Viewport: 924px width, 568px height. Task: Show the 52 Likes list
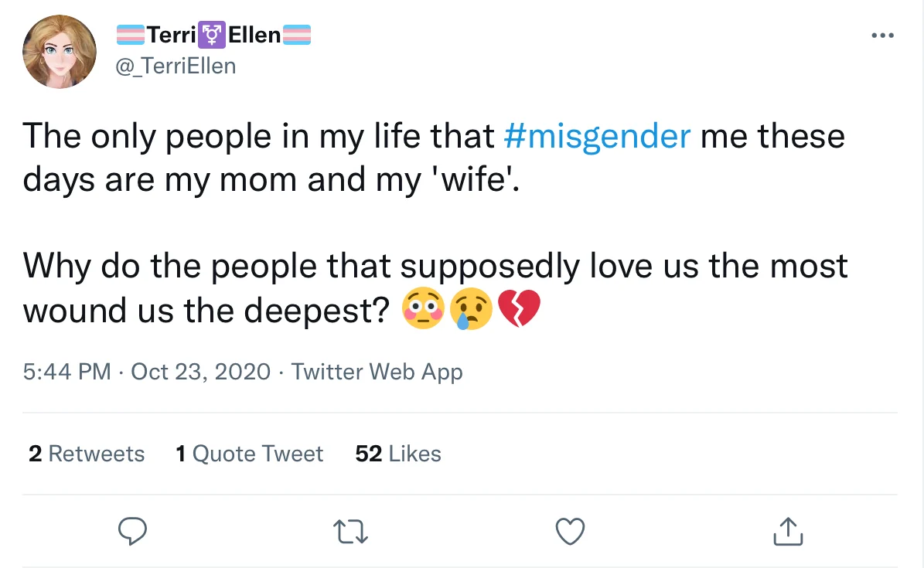tap(398, 454)
